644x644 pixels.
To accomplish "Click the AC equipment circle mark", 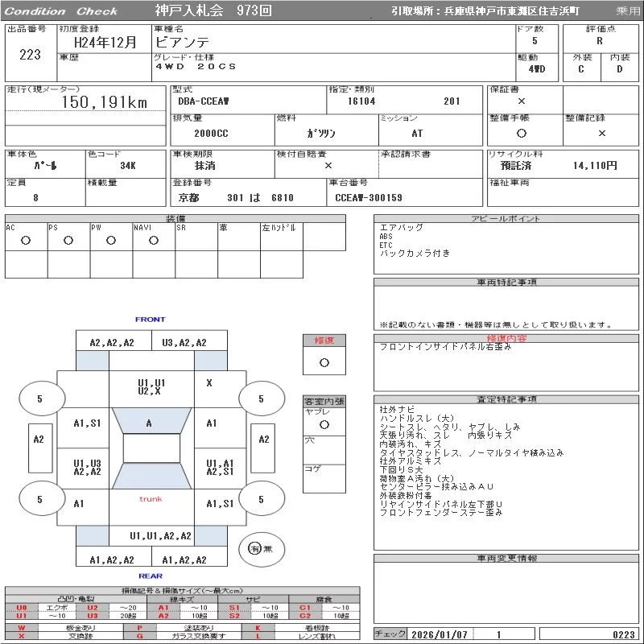I will coord(26,240).
